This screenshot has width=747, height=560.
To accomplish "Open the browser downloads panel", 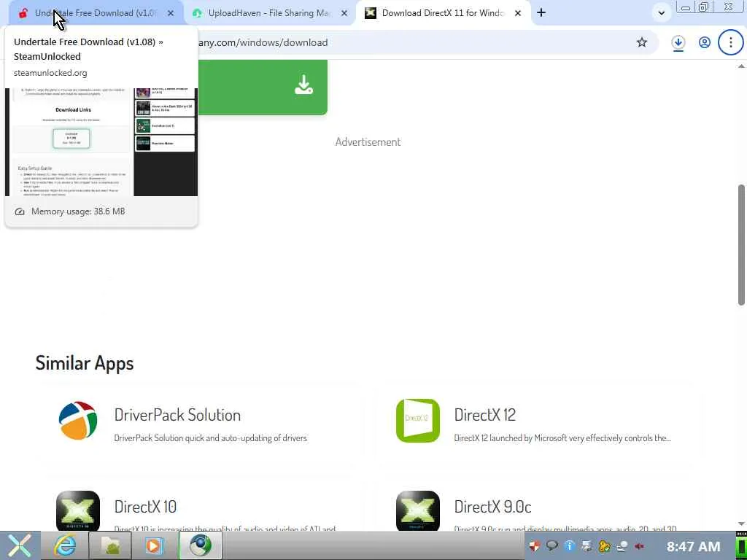I will (x=678, y=43).
